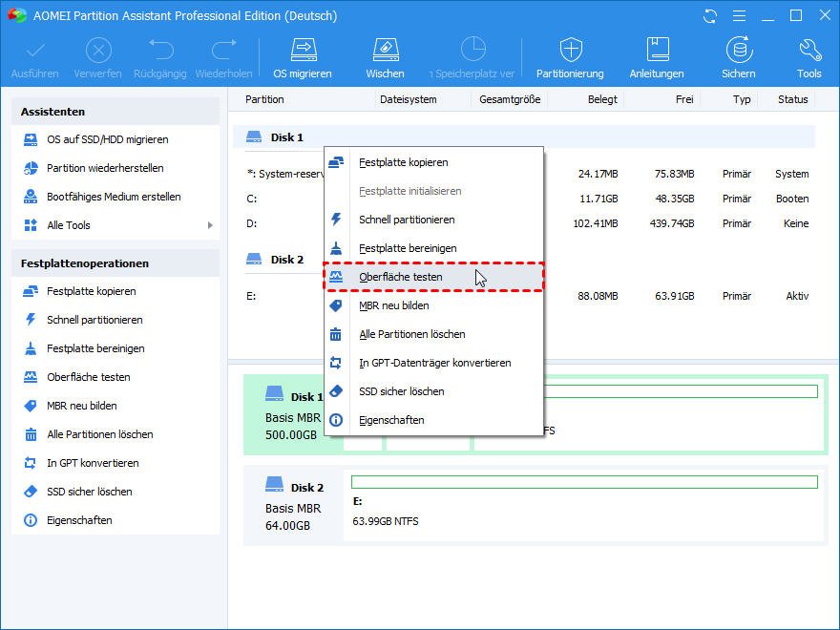
Task: Select Oberfläche testen in context menu
Action: (x=400, y=277)
